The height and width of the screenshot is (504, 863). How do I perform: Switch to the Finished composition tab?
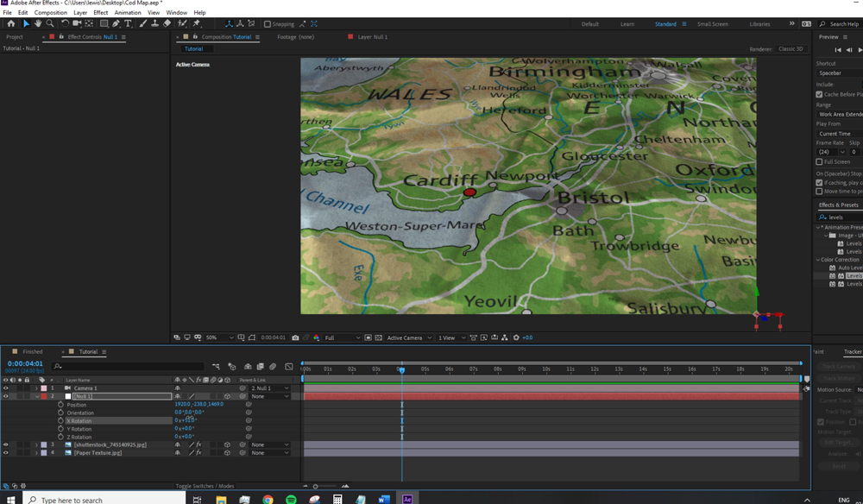33,351
